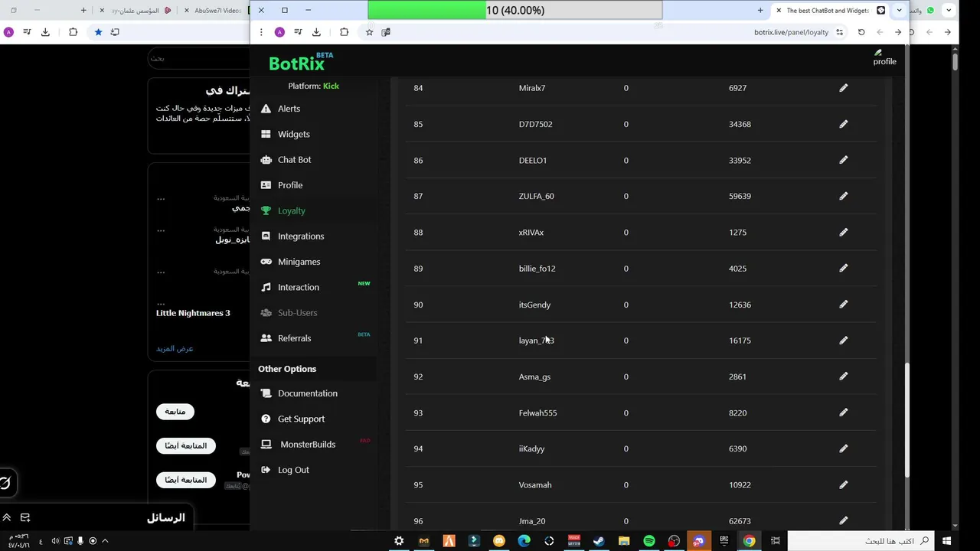Open the MonsterBuilds link
Screen dimensions: 980x551
[307, 445]
